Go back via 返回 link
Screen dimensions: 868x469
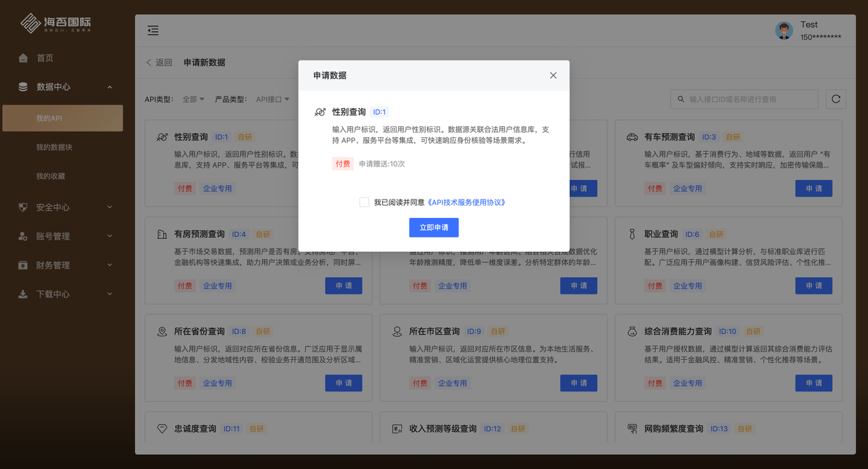click(159, 62)
